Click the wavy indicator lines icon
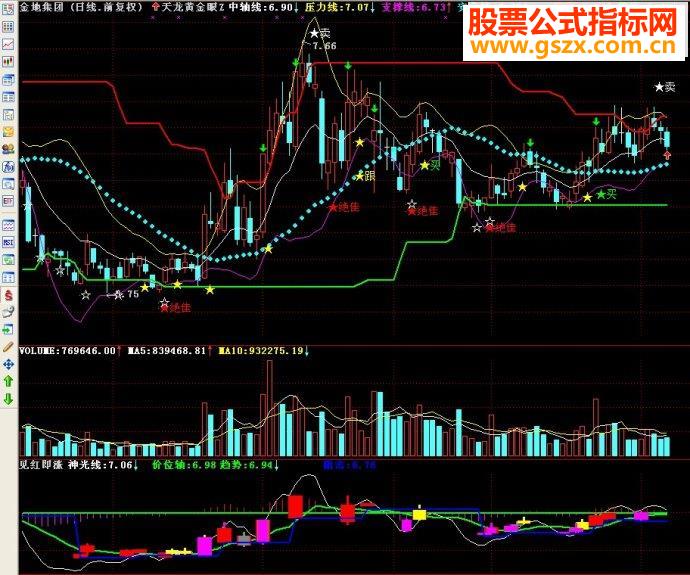The image size is (690, 575). point(8,225)
